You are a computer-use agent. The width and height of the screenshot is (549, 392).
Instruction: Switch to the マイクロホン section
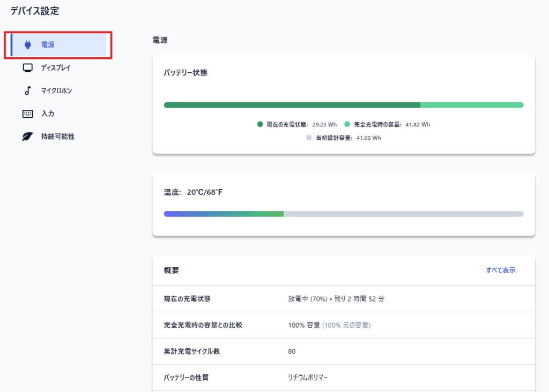point(56,91)
